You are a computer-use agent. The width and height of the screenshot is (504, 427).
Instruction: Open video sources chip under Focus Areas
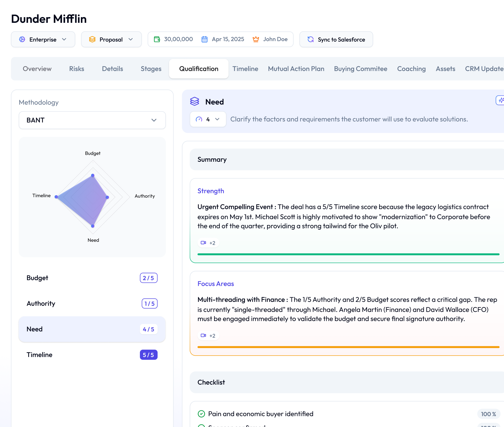(x=208, y=336)
